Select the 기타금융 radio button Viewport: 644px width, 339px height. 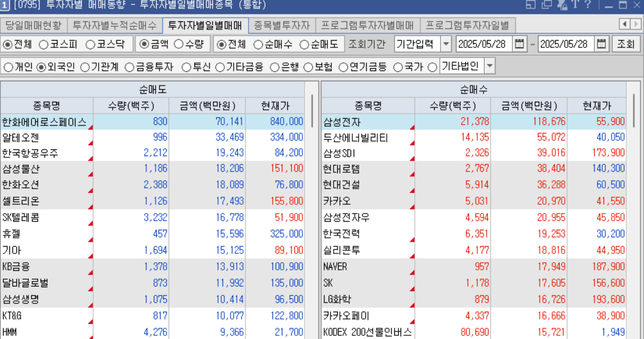pos(220,67)
